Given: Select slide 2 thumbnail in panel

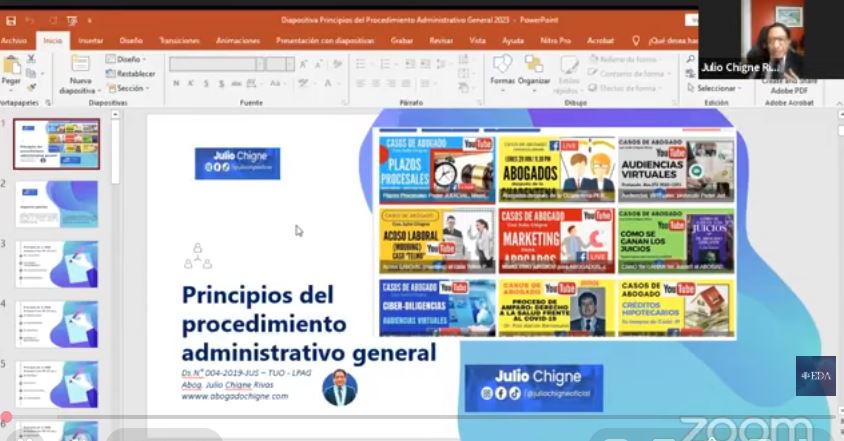Looking at the screenshot, I should point(57,204).
